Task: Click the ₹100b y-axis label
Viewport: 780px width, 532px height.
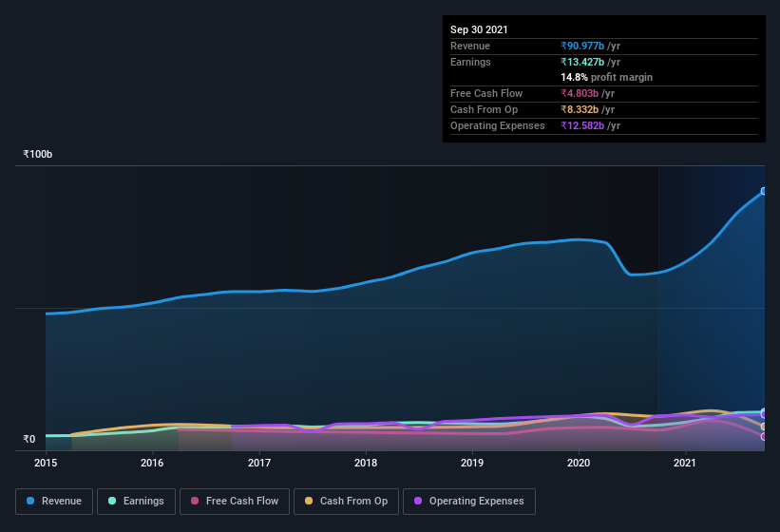Action: click(x=38, y=154)
